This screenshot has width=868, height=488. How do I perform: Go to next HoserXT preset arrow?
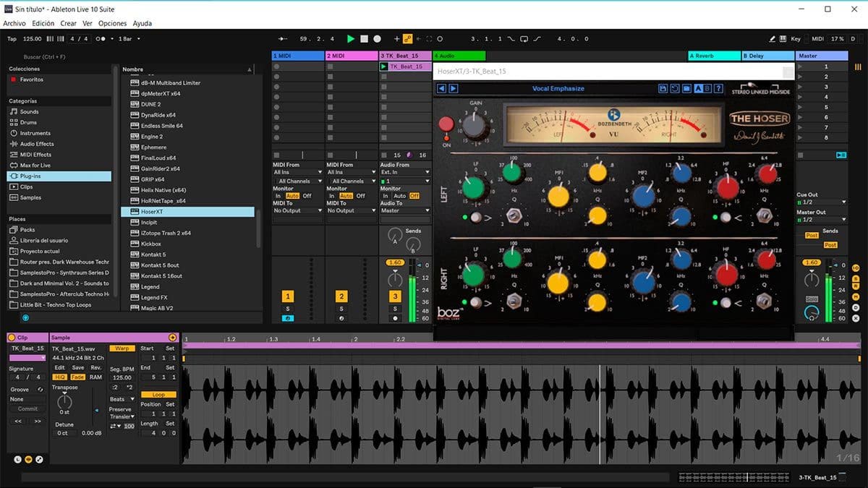click(453, 88)
